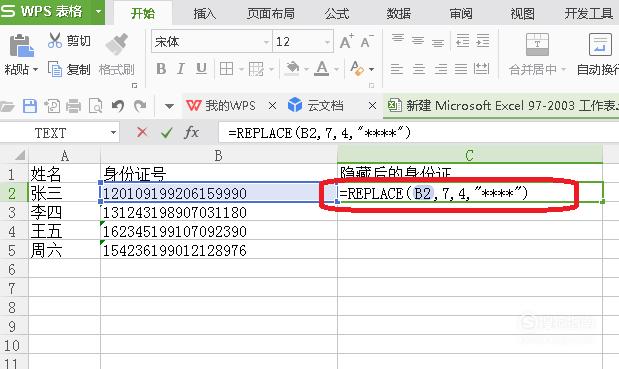Screen dimensions: 619x369
Task: Toggle underline formatting
Action: 201,69
